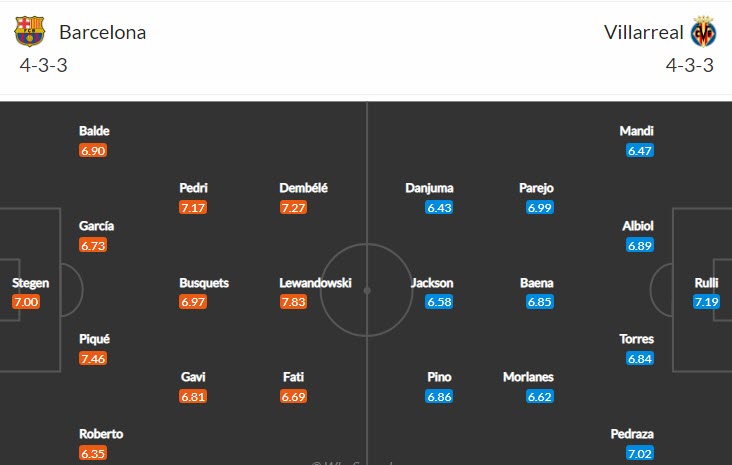This screenshot has width=732, height=465.
Task: Open player Jackson's details
Action: [432, 283]
